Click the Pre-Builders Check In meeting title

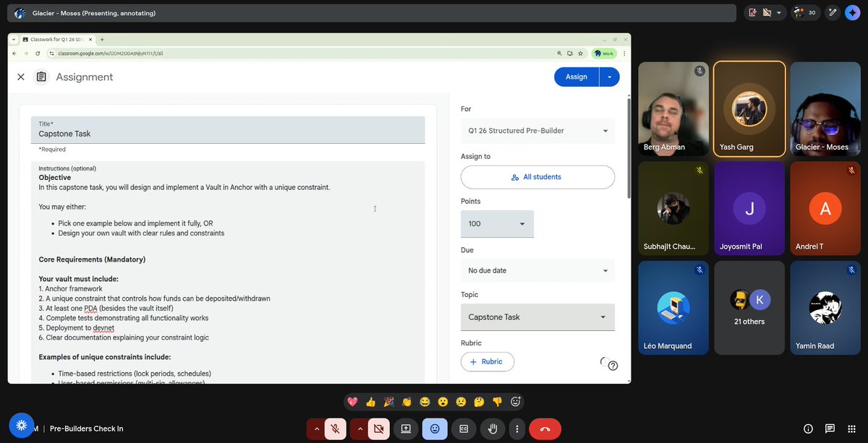click(x=86, y=429)
